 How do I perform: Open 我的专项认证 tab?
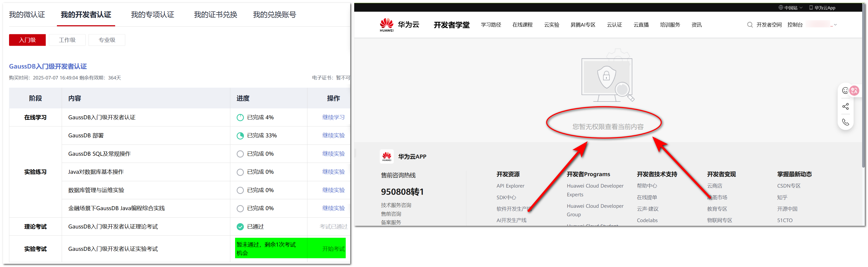152,14
